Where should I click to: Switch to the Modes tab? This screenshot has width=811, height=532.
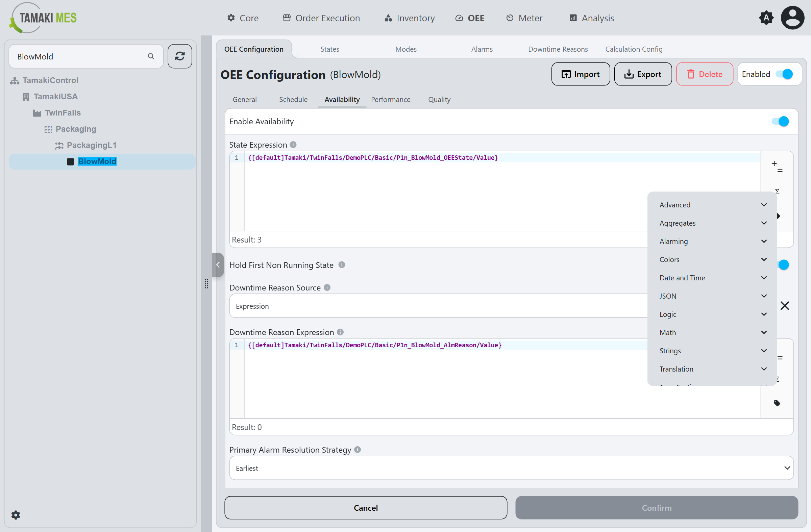pyautogui.click(x=406, y=49)
